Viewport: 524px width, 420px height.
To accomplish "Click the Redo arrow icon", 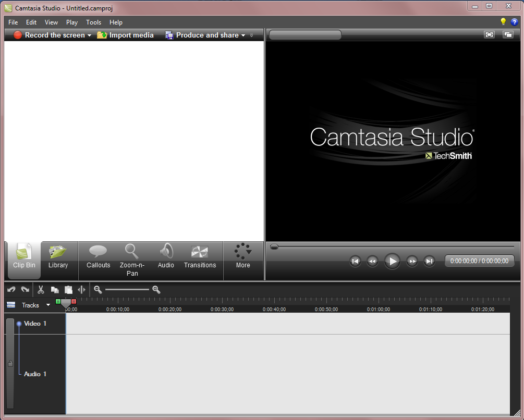I will [25, 289].
